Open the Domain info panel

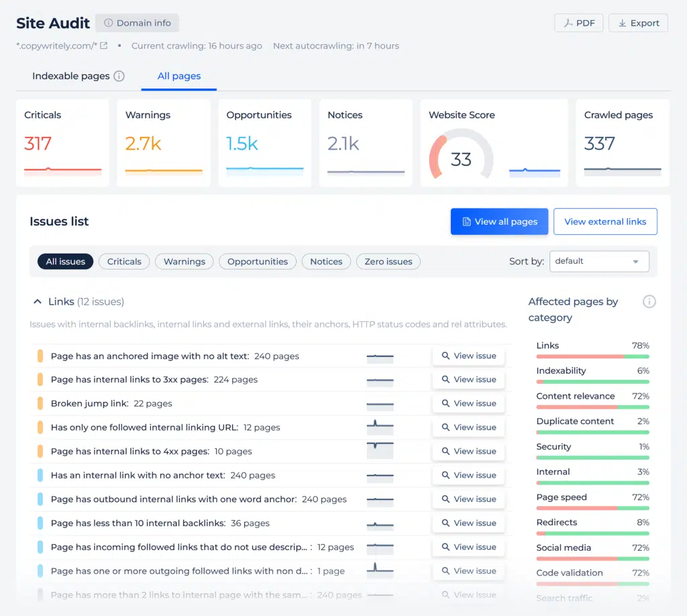(137, 23)
